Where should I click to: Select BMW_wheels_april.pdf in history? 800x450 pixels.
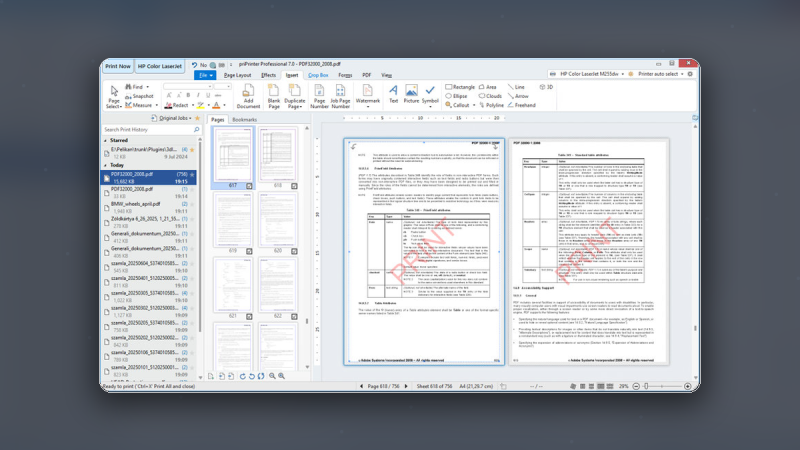click(148, 207)
